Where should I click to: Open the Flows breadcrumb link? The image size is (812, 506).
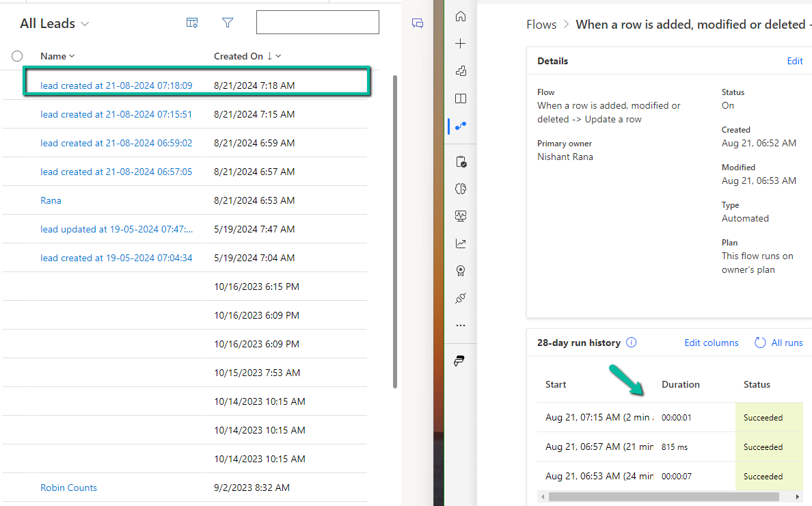[x=541, y=24]
